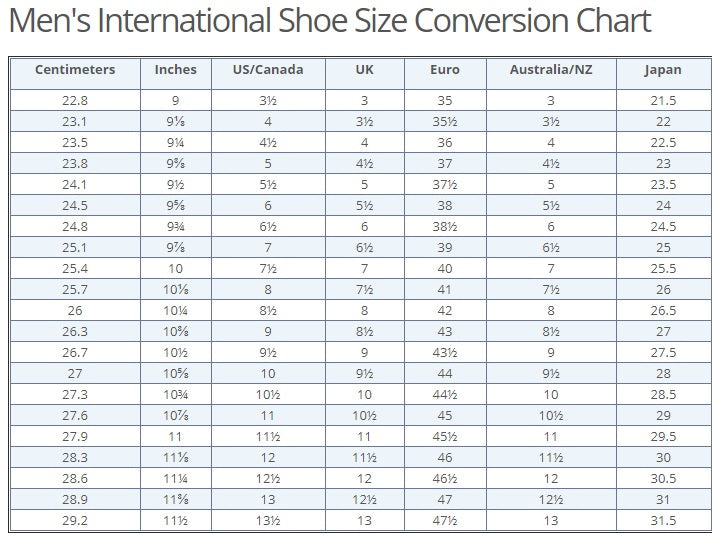Viewport: 712px width, 539px height.
Task: Select the 29.2 centimeters cell
Action: click(x=75, y=521)
